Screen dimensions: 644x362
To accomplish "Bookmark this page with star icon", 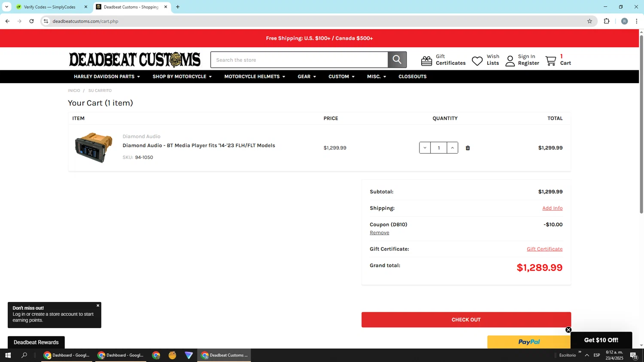I will pyautogui.click(x=589, y=21).
